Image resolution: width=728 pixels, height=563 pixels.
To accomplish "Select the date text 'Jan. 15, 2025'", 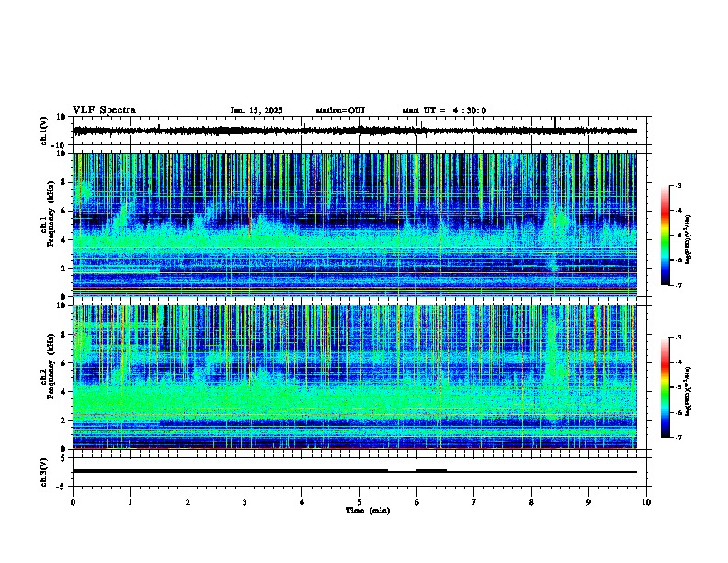I will (256, 110).
